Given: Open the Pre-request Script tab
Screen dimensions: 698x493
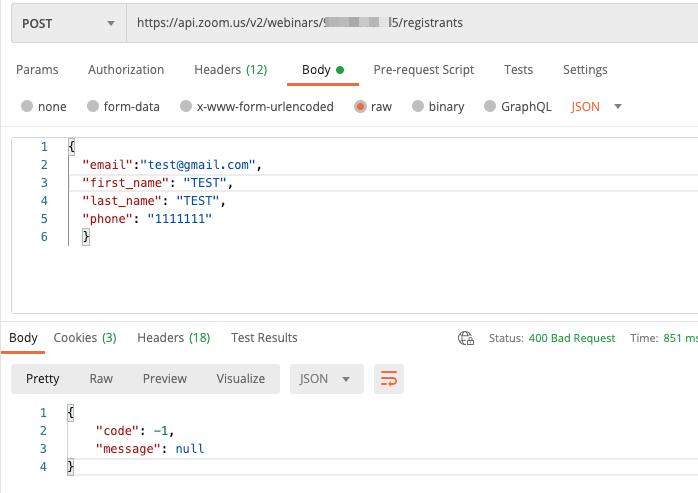Looking at the screenshot, I should click(423, 70).
